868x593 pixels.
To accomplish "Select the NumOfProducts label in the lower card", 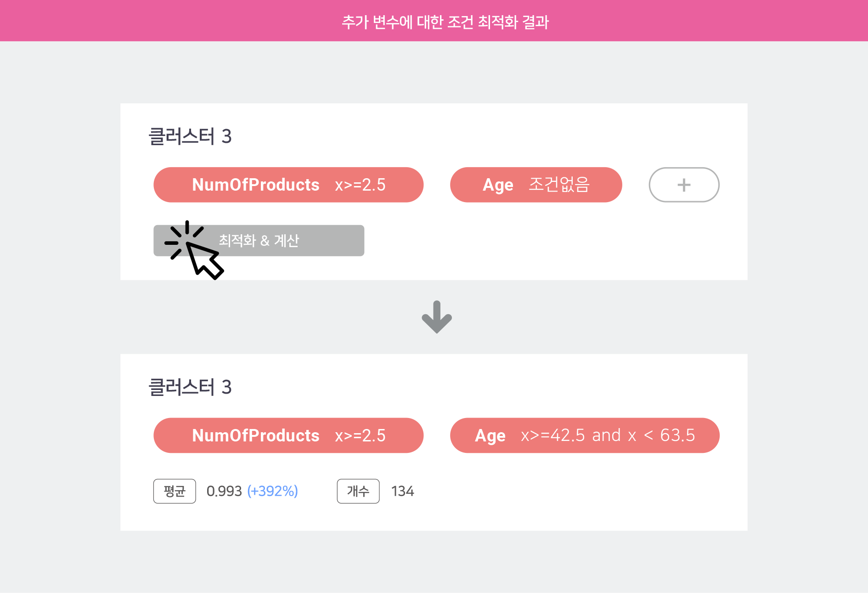I will click(x=255, y=435).
